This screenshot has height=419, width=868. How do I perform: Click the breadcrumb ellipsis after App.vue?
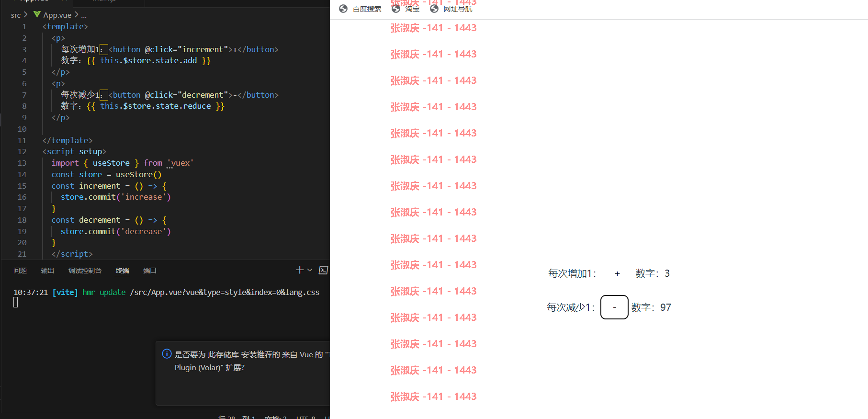[84, 16]
